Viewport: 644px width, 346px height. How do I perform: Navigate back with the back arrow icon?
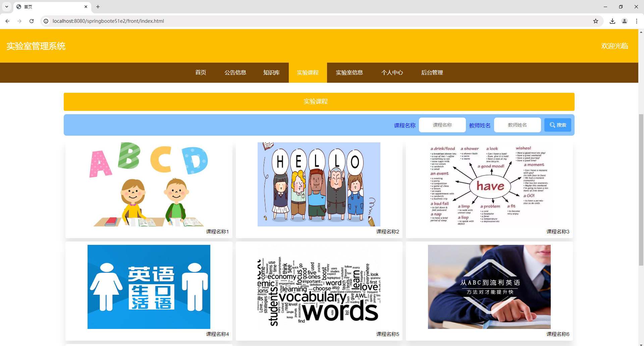[7, 21]
